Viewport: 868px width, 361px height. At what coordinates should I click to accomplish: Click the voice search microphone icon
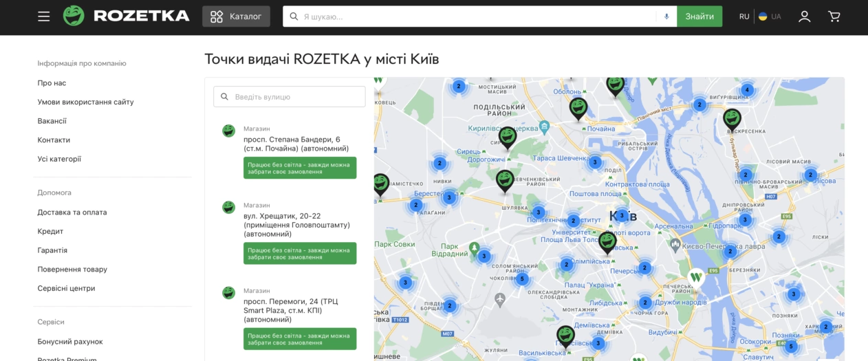coord(666,17)
